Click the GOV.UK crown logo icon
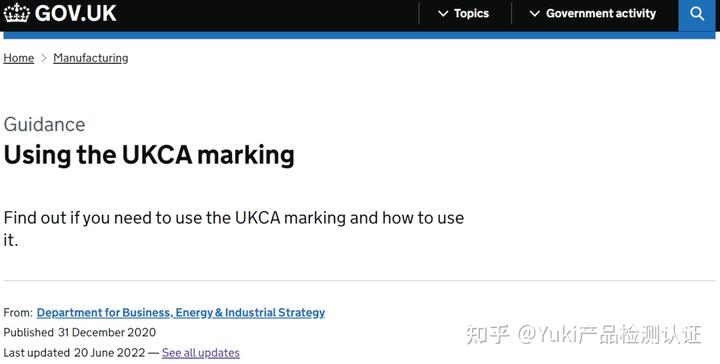The image size is (720, 364). coord(17,13)
